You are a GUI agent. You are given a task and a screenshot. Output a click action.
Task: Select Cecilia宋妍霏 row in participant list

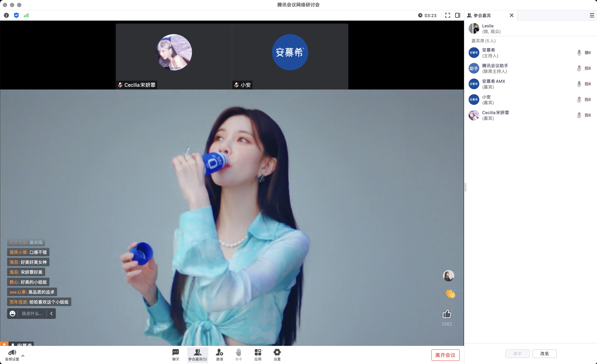[531, 115]
